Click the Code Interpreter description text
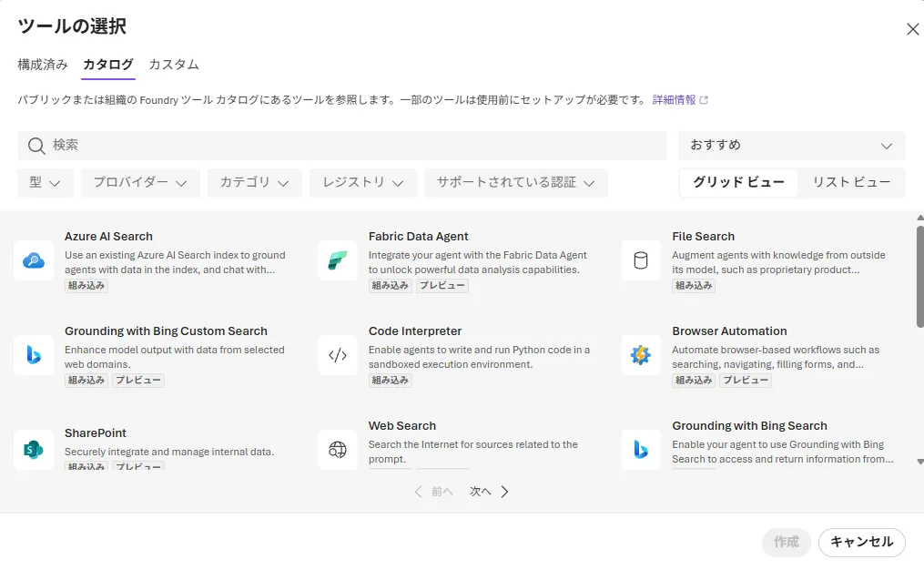This screenshot has width=924, height=570. [x=479, y=357]
